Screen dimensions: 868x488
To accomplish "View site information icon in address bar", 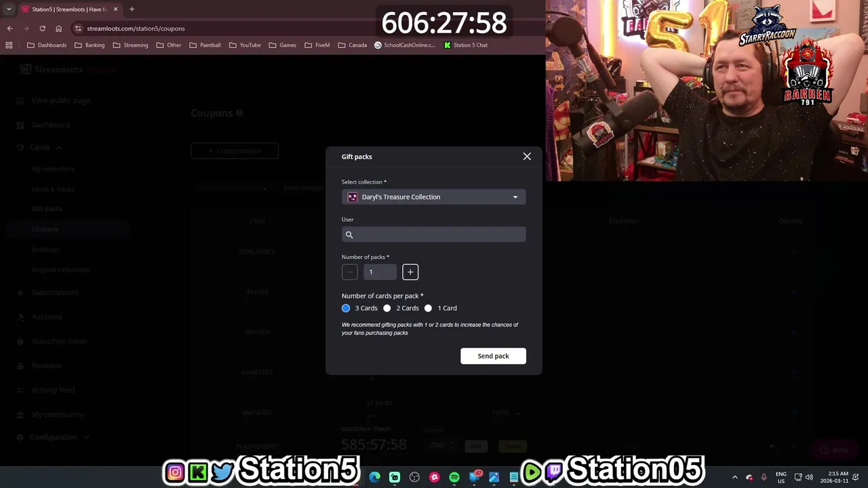I will (79, 28).
